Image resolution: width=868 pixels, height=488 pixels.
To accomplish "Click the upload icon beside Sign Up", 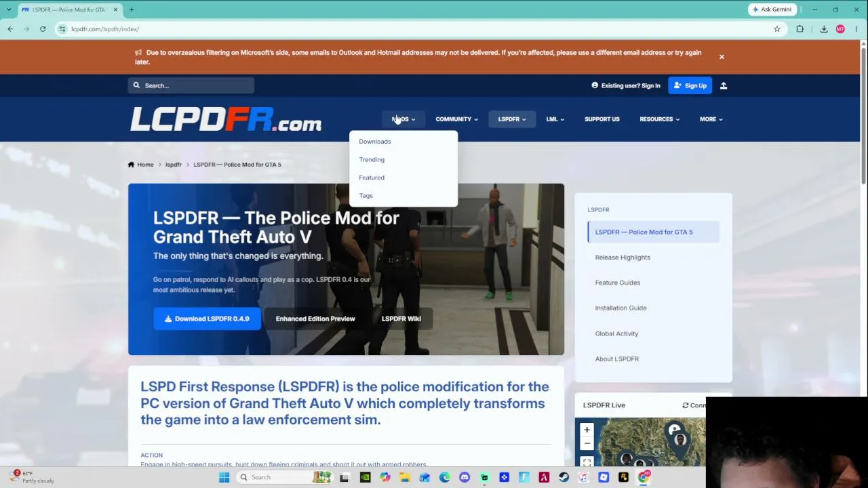I will pyautogui.click(x=724, y=85).
